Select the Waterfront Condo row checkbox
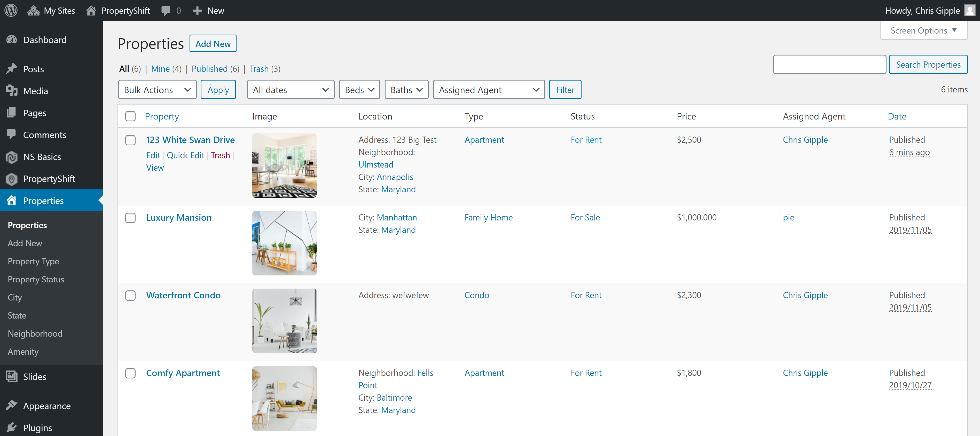Screen dimensions: 980x436 [x=130, y=295]
